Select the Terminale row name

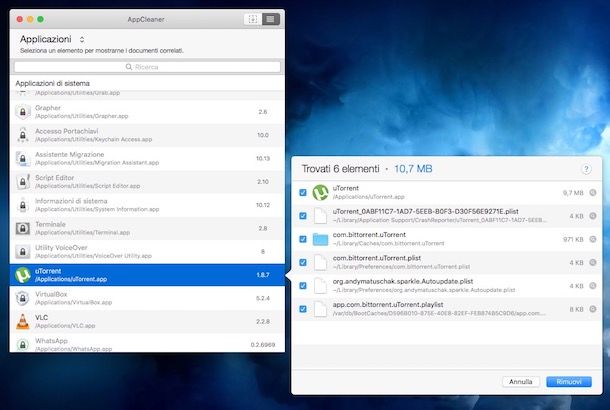(50, 224)
